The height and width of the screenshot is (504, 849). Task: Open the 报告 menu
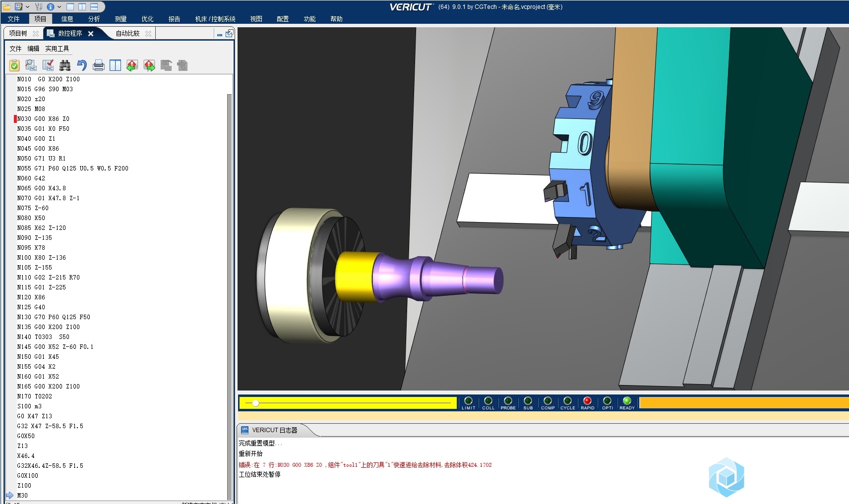(x=174, y=19)
